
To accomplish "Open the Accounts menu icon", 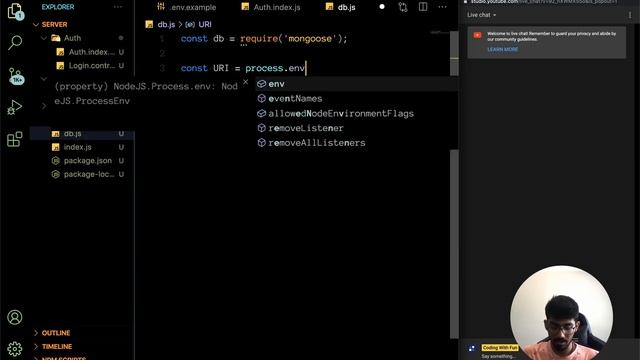I will [15, 317].
